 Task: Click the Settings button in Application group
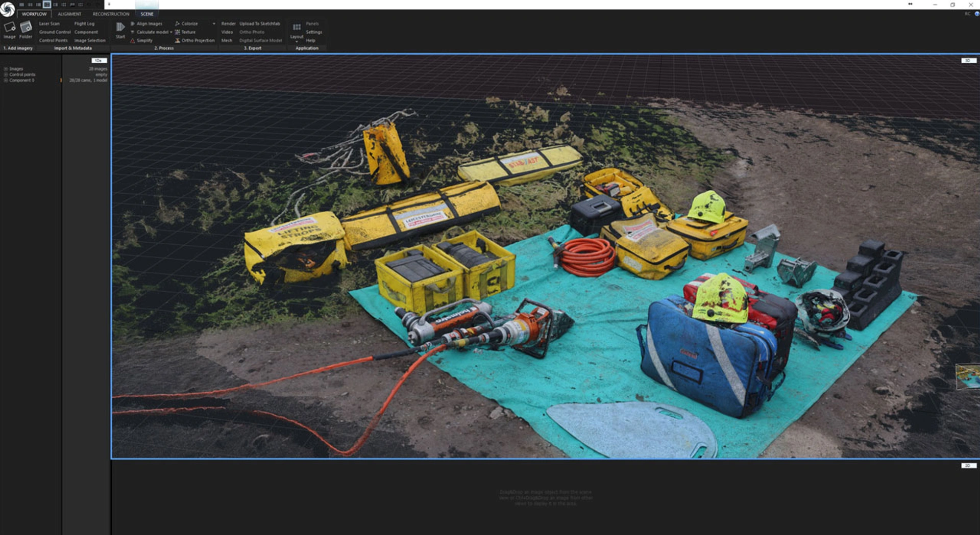[x=313, y=32]
